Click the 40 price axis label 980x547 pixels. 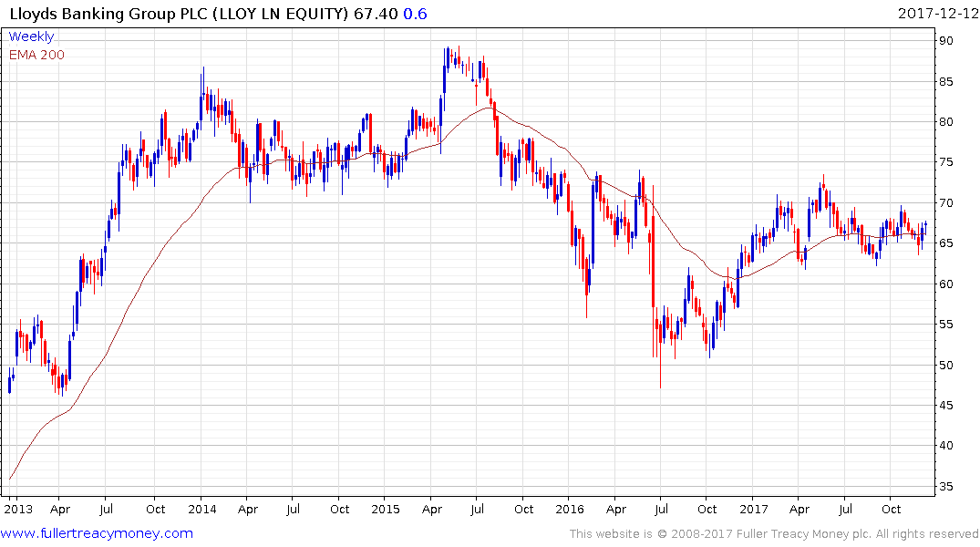[945, 446]
